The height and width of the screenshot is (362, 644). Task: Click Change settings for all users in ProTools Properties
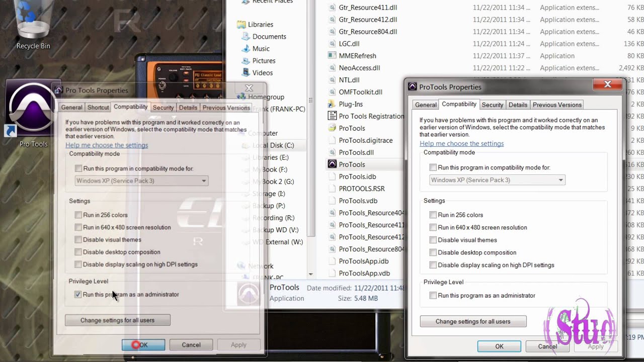tap(473, 321)
